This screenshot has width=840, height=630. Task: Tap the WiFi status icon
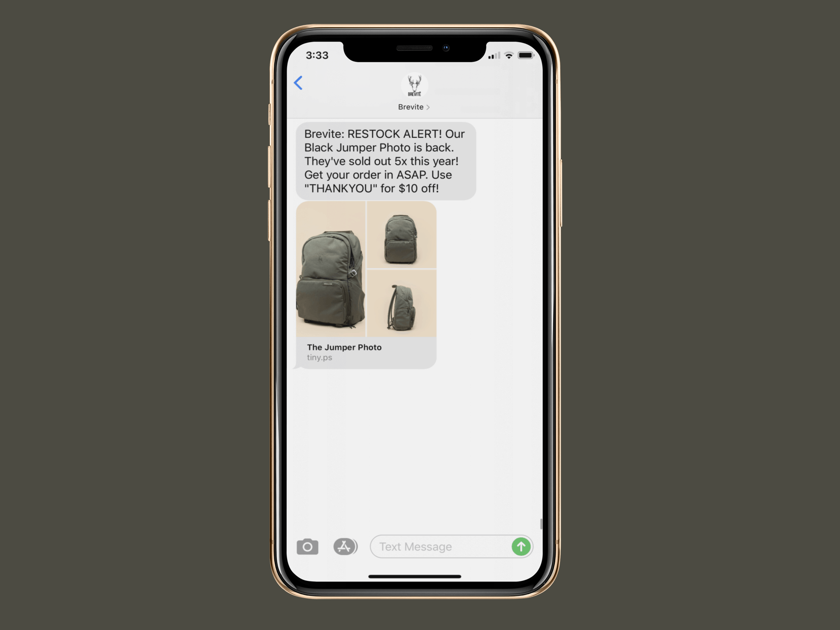pyautogui.click(x=513, y=56)
